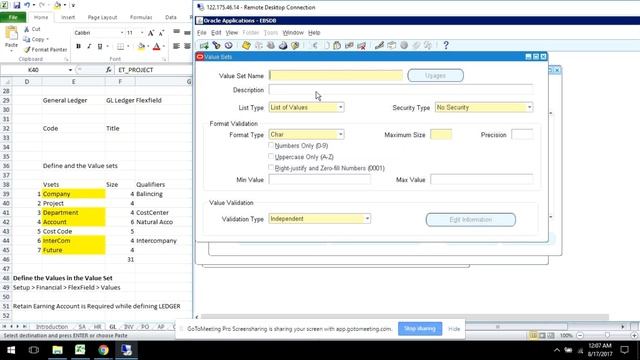Open Oracle File menu

point(202,33)
